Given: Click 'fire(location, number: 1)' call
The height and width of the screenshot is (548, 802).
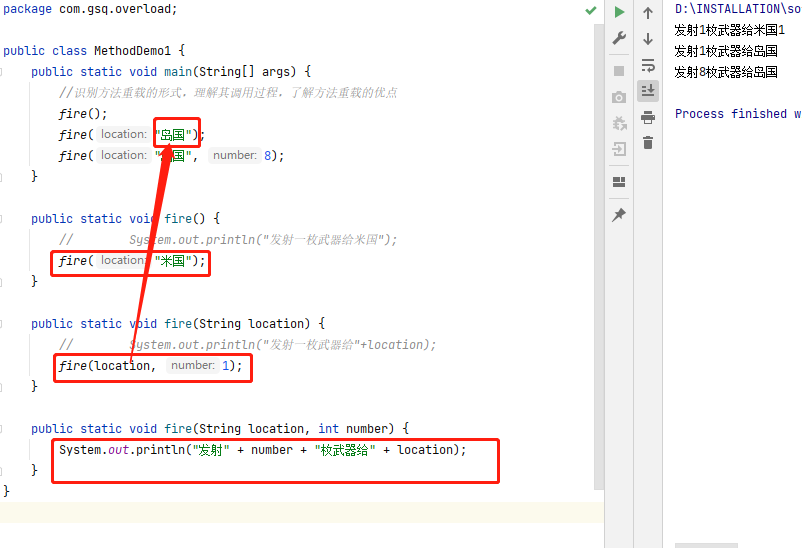Looking at the screenshot, I should pos(150,365).
